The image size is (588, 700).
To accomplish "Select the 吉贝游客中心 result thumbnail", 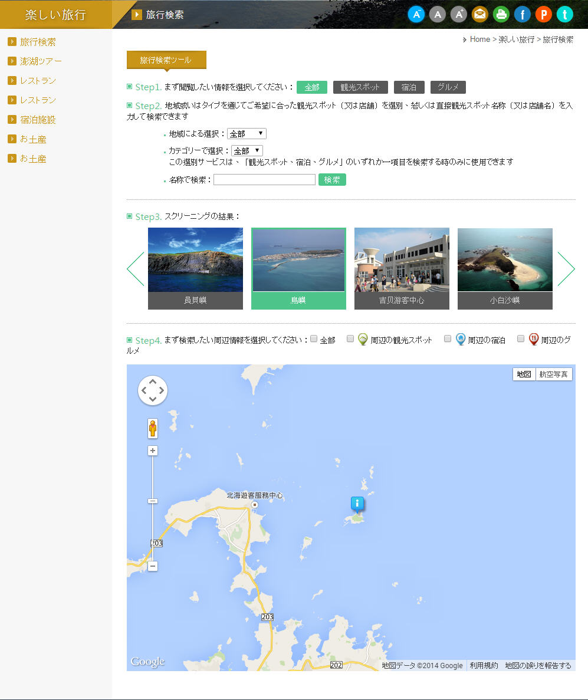I will click(402, 268).
